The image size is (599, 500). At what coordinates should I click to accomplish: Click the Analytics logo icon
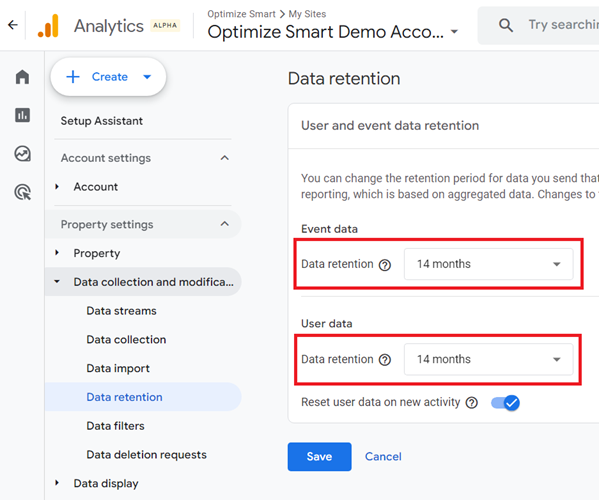tap(49, 26)
